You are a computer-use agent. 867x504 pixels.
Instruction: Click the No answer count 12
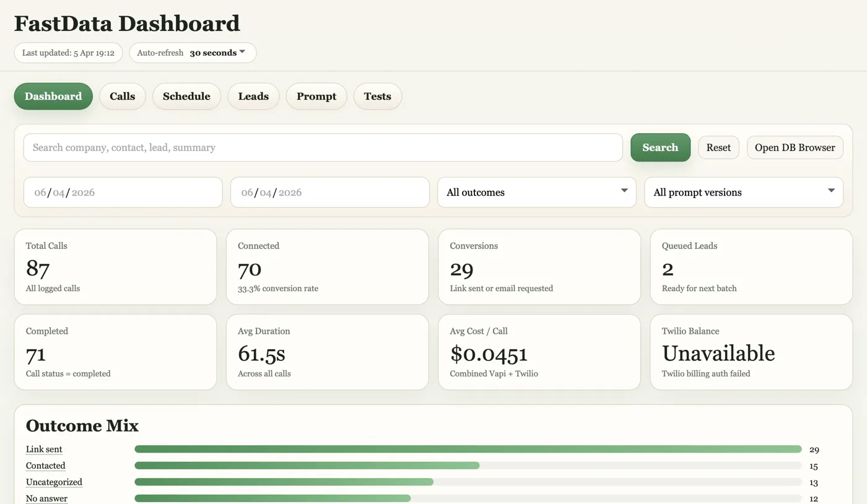click(814, 498)
